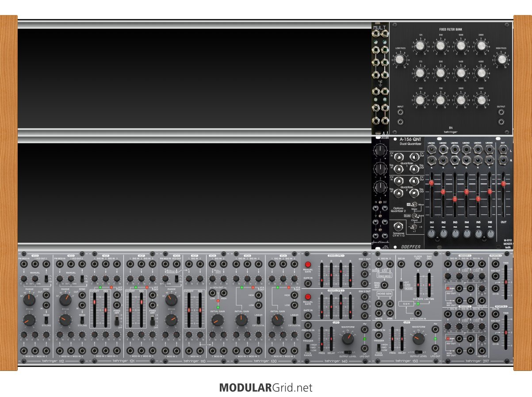Click the 500 knob on Fixed Filter Bank
This screenshot has height=397, width=532.
[440, 73]
